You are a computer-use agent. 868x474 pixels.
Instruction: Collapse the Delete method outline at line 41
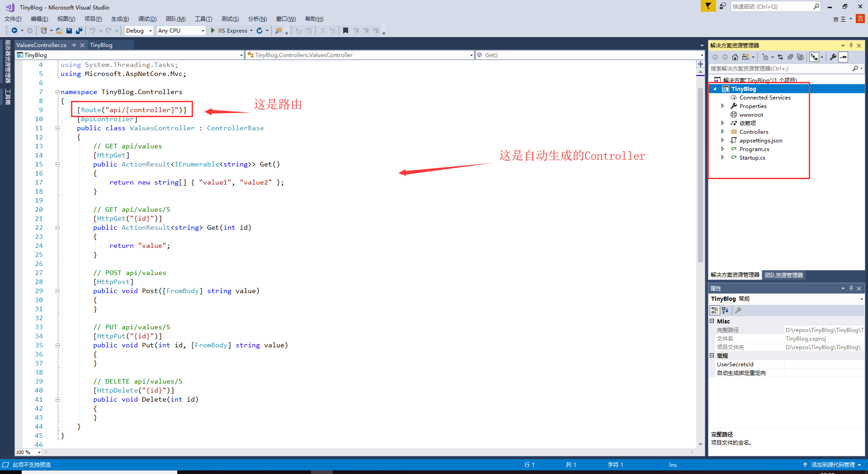(57, 399)
